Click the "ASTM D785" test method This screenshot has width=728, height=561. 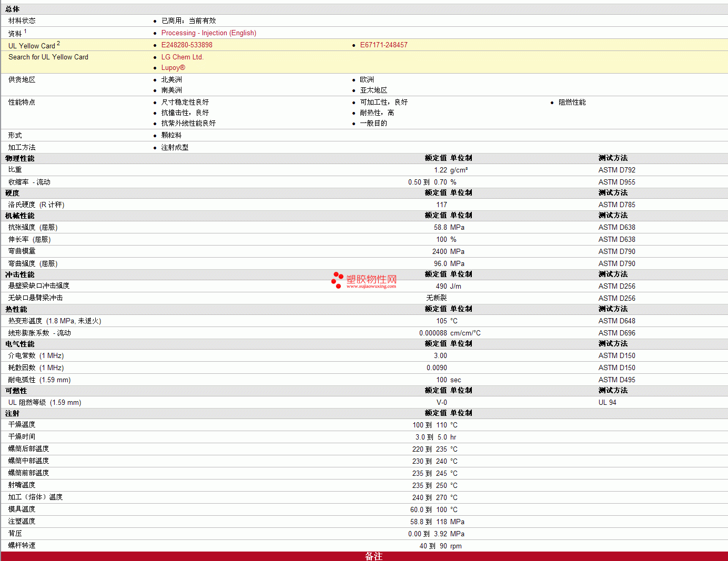click(617, 205)
